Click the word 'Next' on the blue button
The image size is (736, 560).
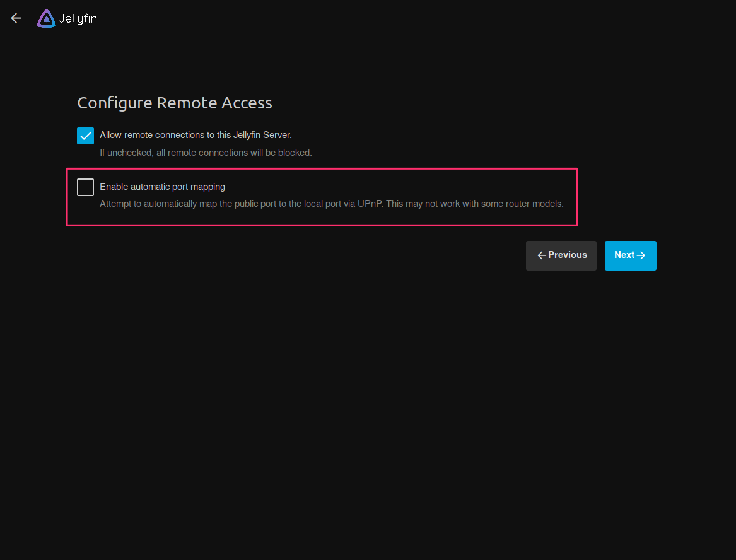624,255
